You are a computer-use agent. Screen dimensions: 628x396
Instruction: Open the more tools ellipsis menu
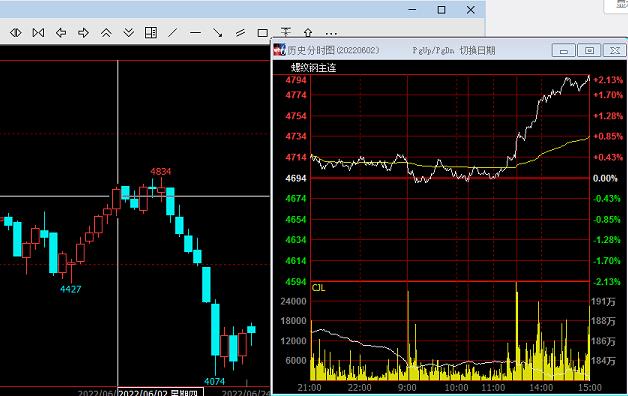tap(331, 34)
